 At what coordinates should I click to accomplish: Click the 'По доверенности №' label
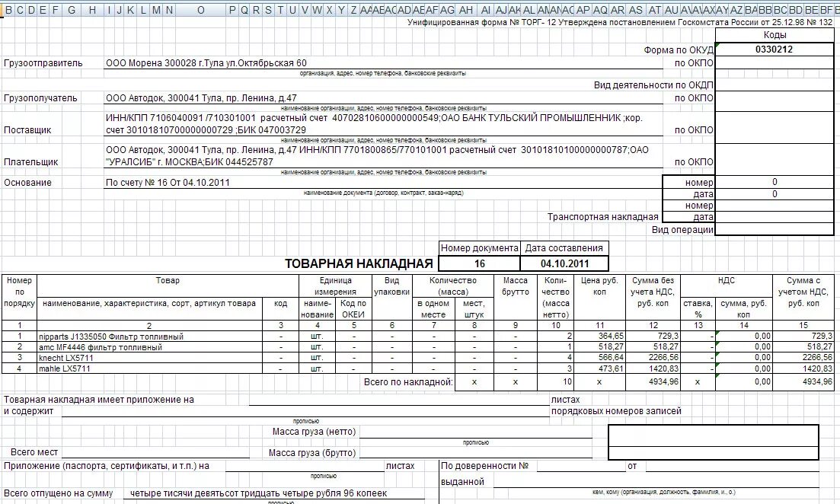click(485, 466)
